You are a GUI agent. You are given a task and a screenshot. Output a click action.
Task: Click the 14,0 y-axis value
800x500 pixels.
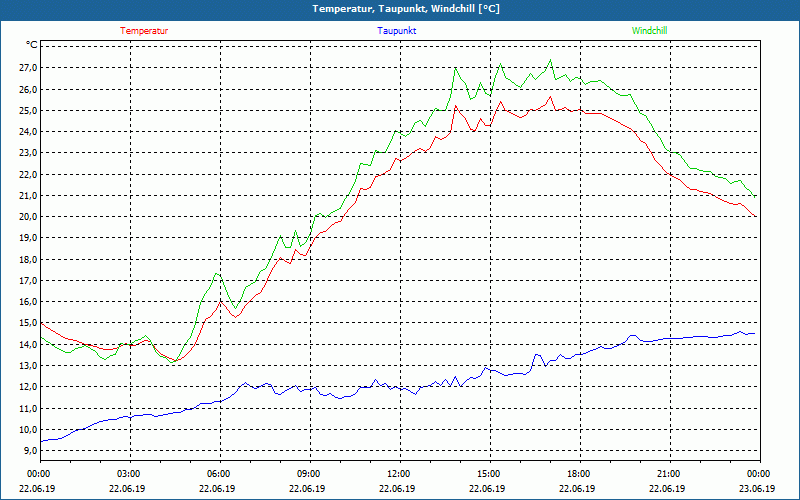(x=29, y=344)
